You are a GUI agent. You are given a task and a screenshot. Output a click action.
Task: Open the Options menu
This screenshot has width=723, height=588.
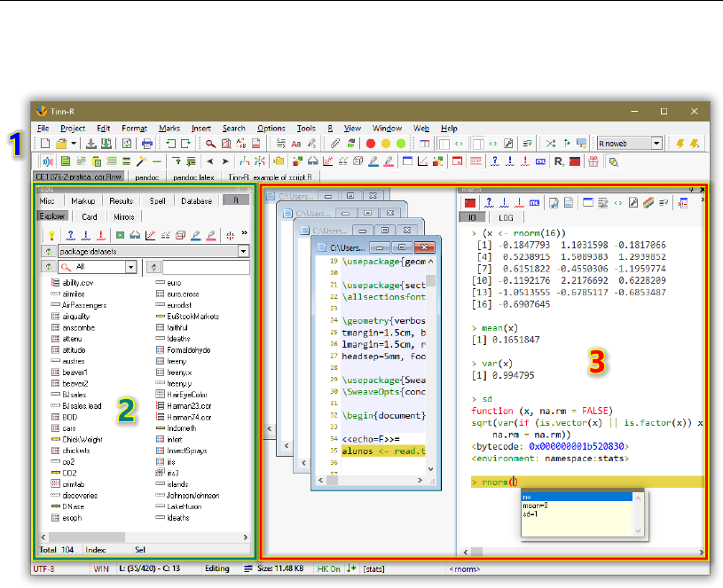[x=271, y=129]
